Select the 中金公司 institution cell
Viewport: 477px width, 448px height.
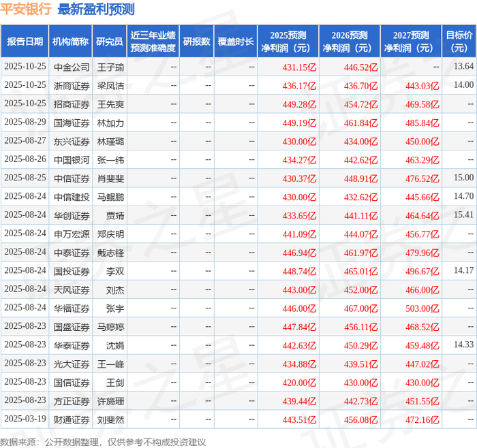(72, 67)
